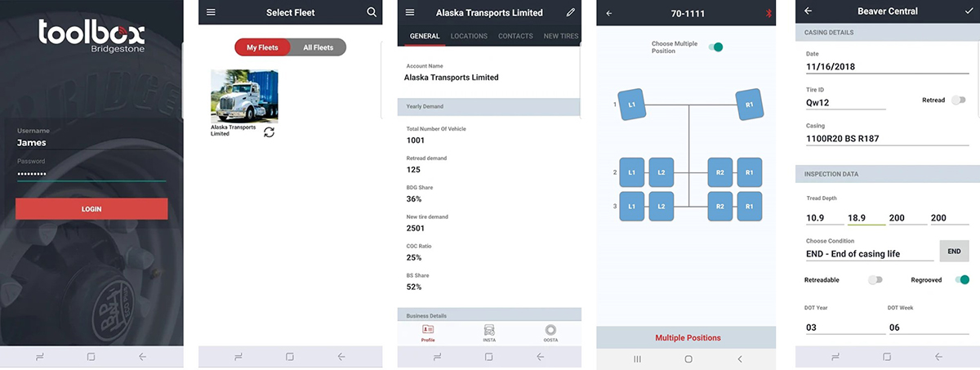Enable the Retread switch

pos(957,100)
